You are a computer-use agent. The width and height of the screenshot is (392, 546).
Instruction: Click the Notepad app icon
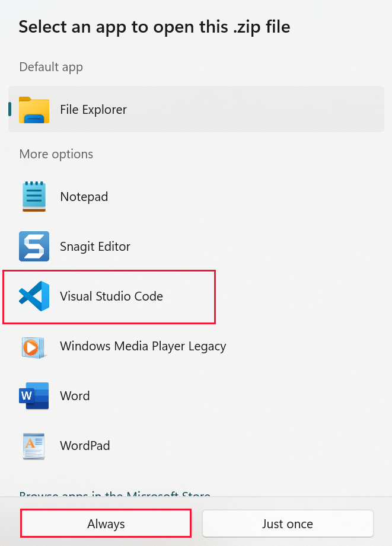pyautogui.click(x=34, y=196)
